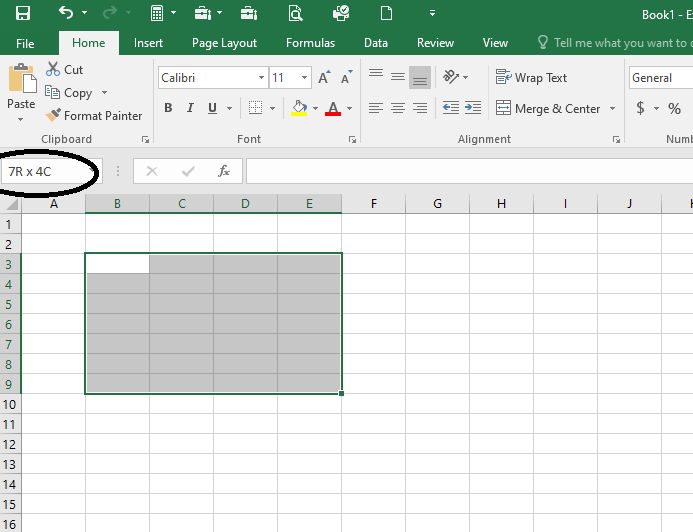Expand the Font Color dropdown arrow
The width and height of the screenshot is (693, 532).
coord(349,108)
